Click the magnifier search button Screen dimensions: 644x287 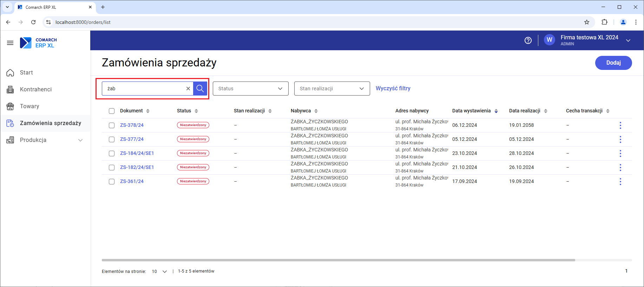pos(200,89)
